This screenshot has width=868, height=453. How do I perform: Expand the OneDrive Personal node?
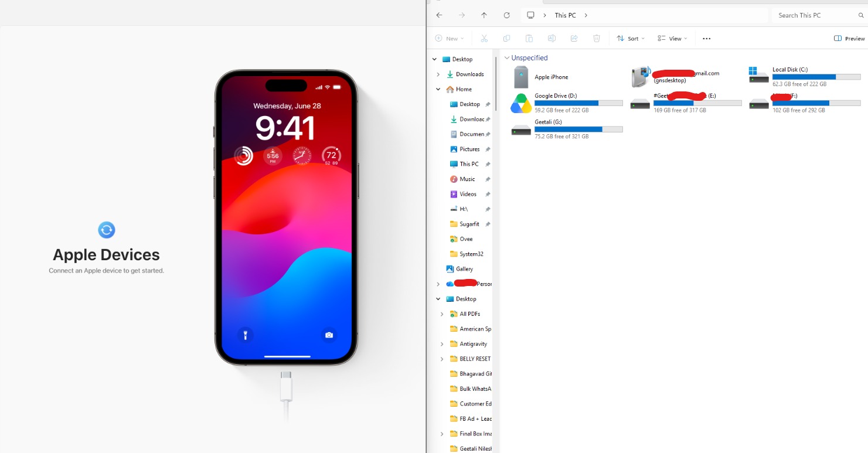coord(438,284)
